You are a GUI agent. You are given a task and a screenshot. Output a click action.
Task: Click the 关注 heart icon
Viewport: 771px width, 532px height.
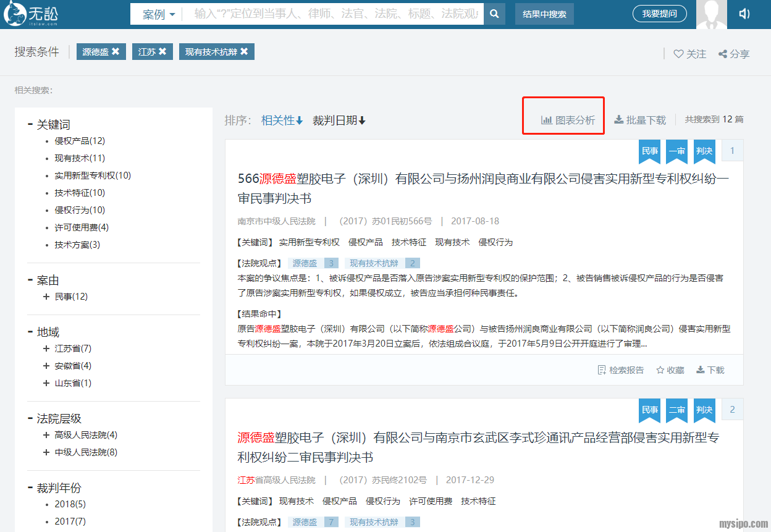click(678, 54)
